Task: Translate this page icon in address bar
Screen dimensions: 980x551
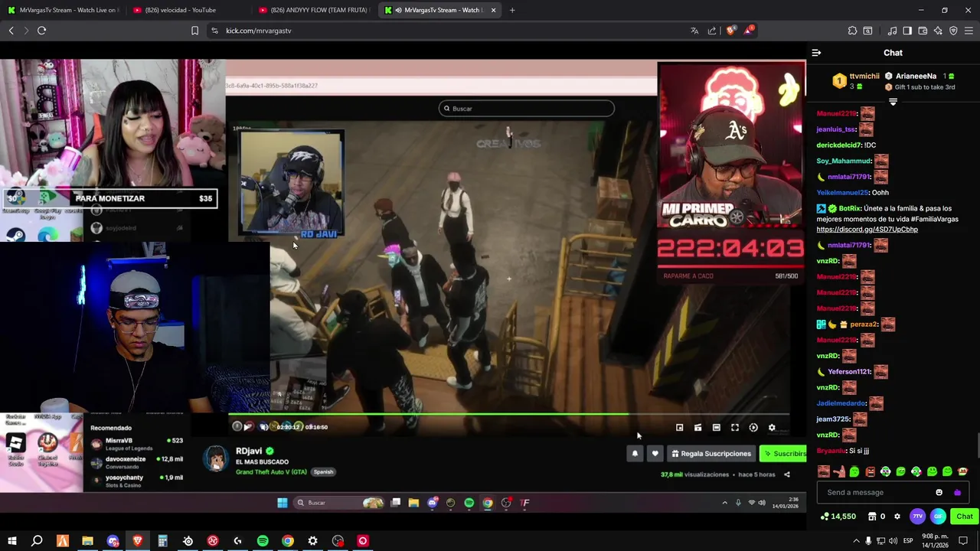Action: pos(694,31)
